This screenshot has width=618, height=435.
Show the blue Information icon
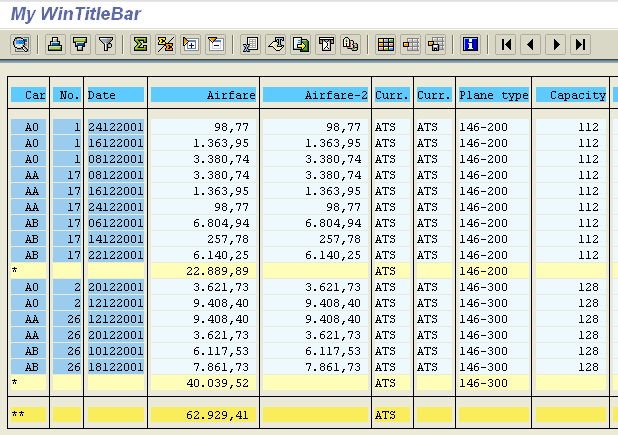point(471,44)
